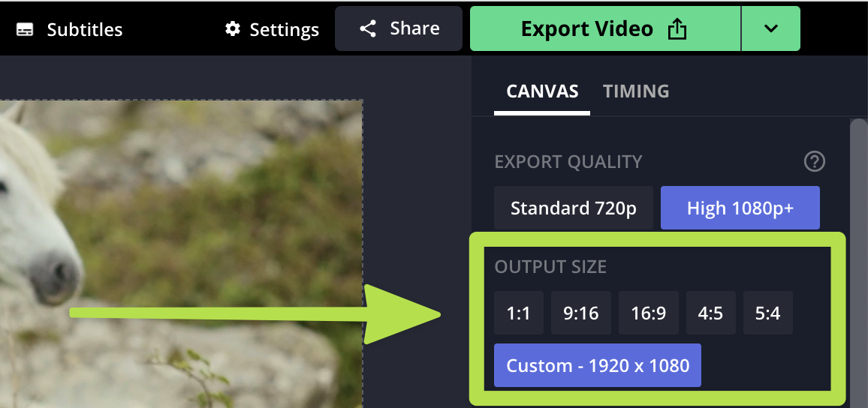Expand the Export Video dropdown arrow
Screen dimensions: 868x408
click(770, 29)
